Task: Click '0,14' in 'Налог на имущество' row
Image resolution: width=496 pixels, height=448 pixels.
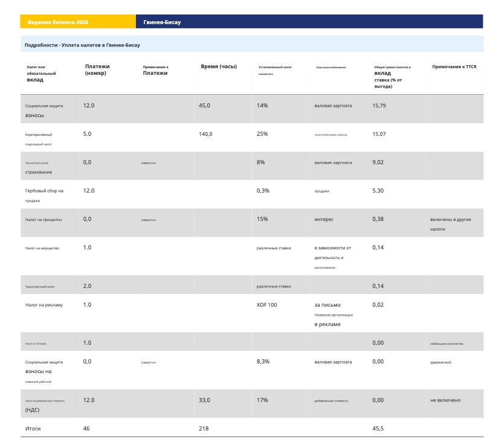Action: (378, 248)
